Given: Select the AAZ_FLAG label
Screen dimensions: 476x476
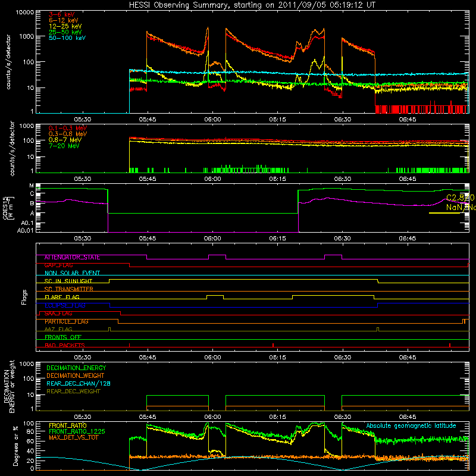Looking at the screenshot, I should point(58,329).
